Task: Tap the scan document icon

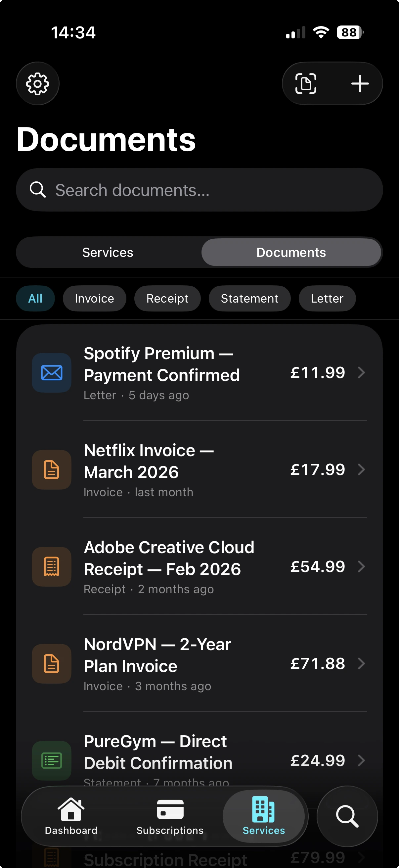Action: [306, 83]
